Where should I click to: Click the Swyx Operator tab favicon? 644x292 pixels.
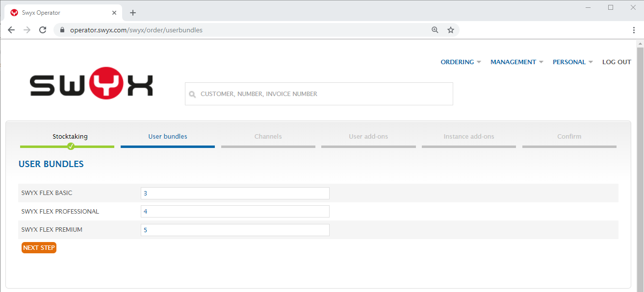click(x=14, y=13)
